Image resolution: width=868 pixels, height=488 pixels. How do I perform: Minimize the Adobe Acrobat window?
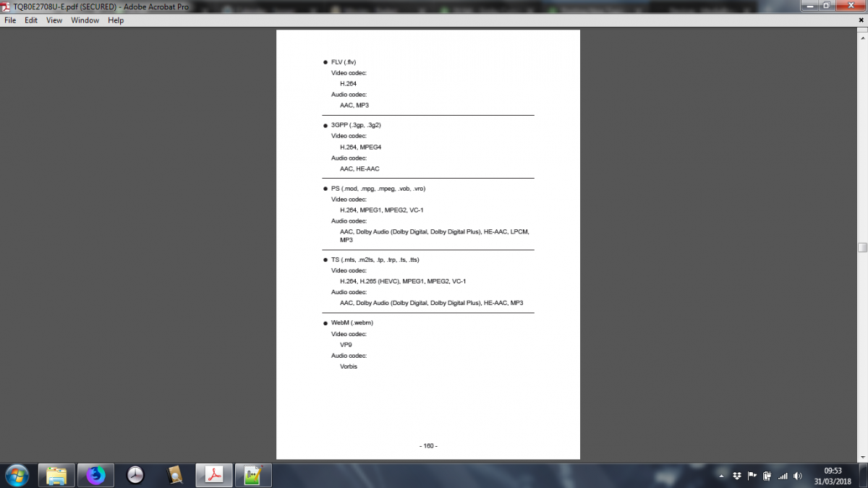(809, 5)
